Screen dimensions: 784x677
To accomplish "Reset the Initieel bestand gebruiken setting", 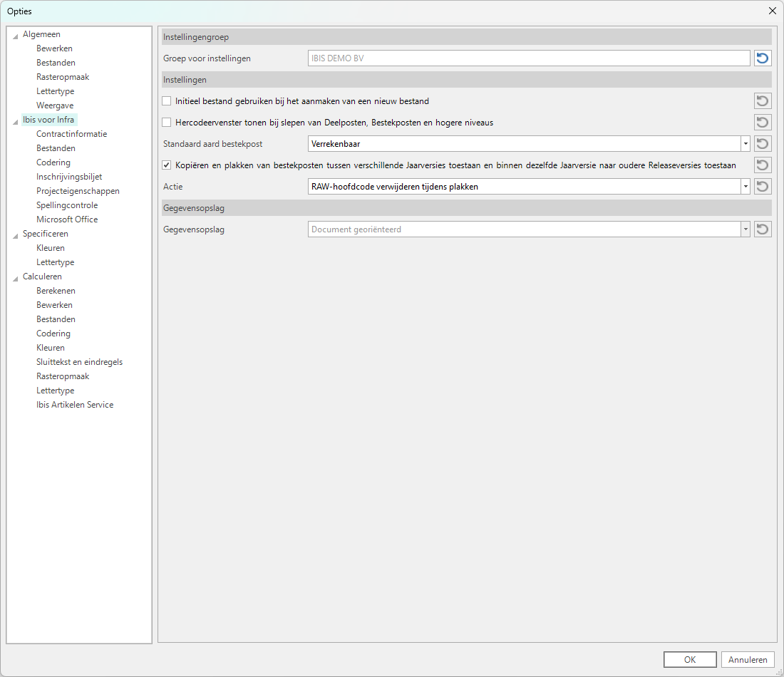I will [x=763, y=101].
